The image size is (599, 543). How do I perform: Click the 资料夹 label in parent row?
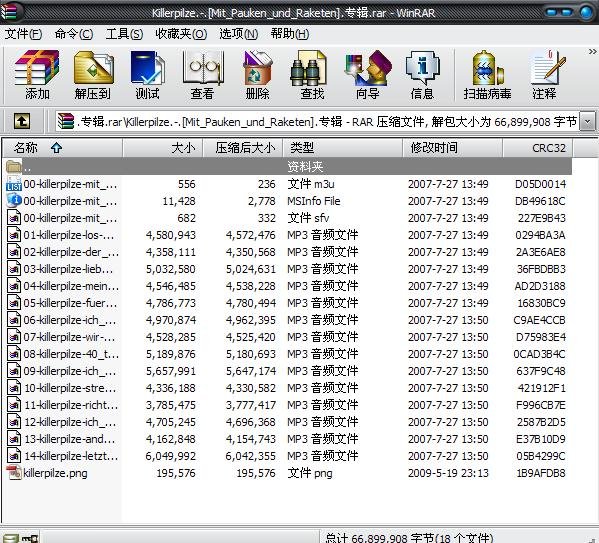305,167
